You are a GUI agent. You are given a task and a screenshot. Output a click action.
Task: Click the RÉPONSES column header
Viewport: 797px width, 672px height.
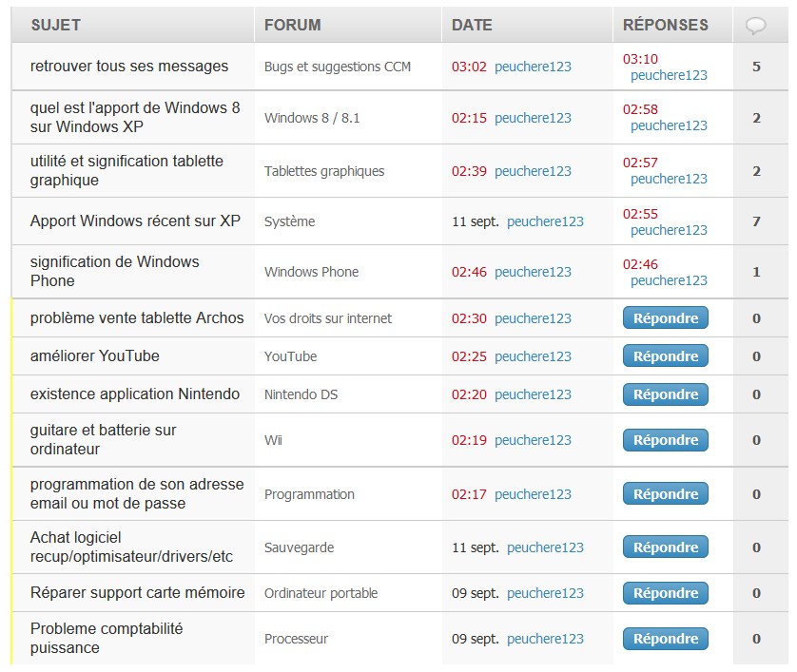point(666,25)
